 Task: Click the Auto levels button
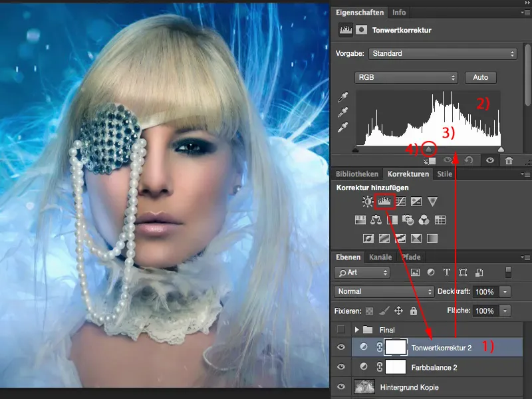click(480, 77)
